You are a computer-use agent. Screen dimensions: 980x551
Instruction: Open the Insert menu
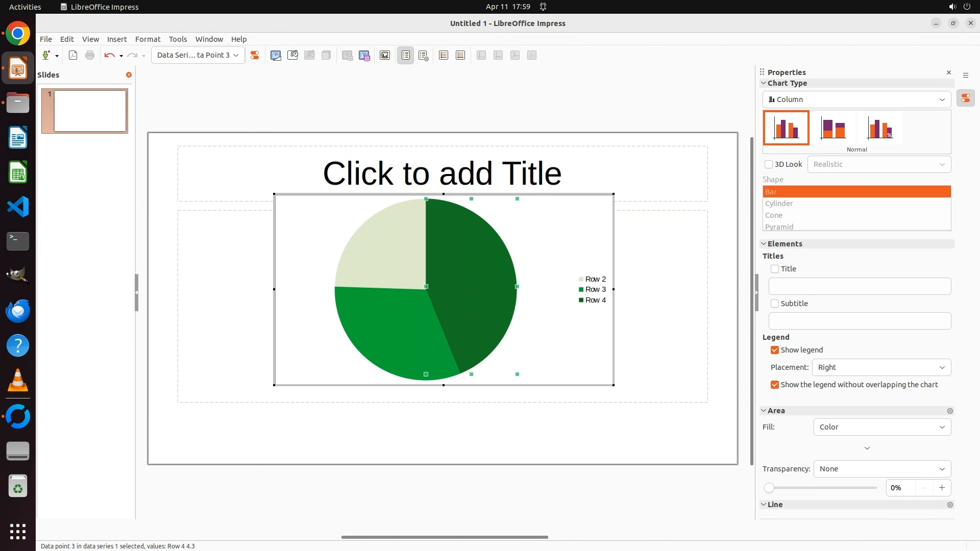coord(116,39)
